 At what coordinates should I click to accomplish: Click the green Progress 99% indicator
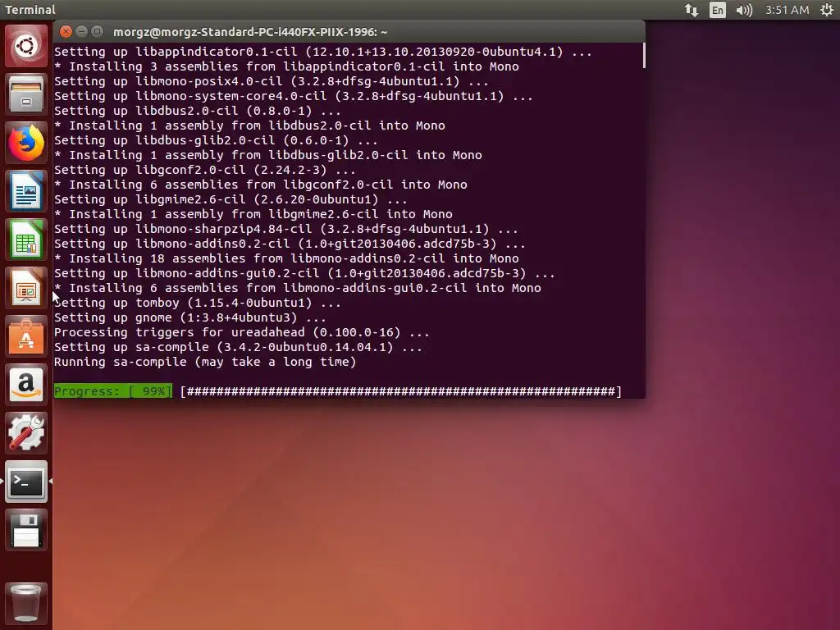[x=113, y=391]
